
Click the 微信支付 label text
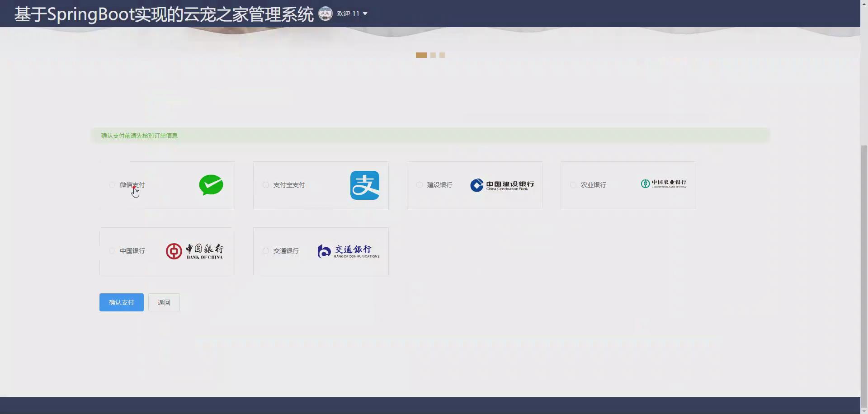132,185
